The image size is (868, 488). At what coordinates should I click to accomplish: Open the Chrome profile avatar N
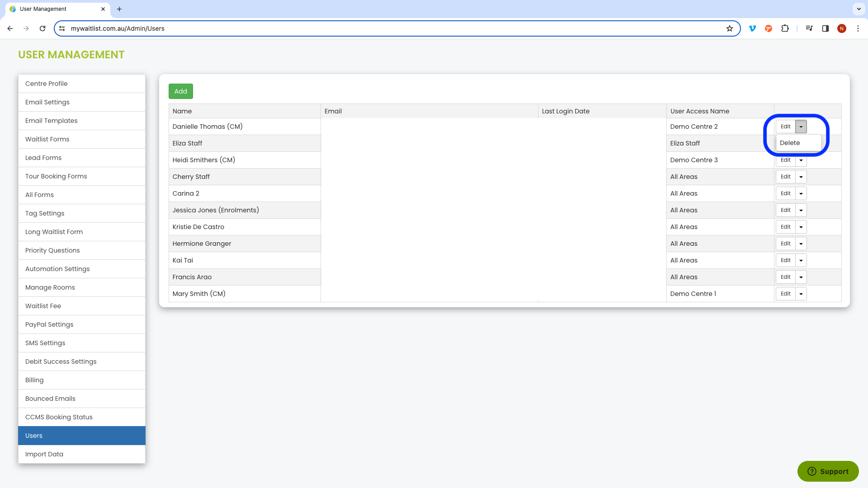point(842,28)
